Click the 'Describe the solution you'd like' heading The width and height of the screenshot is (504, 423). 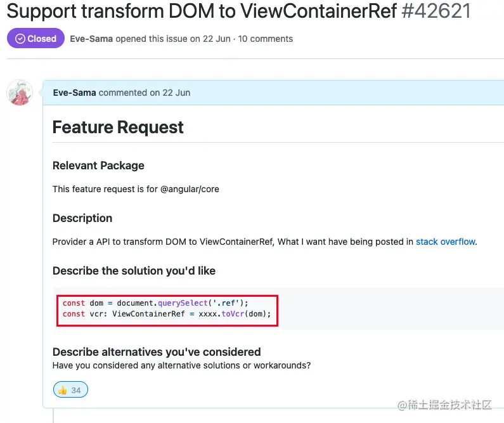[134, 271]
